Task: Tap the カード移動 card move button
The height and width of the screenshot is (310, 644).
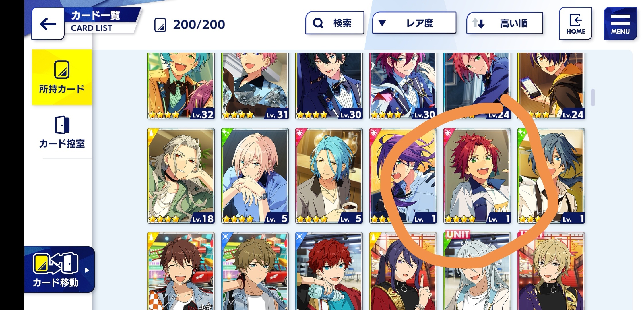Action: click(x=59, y=270)
